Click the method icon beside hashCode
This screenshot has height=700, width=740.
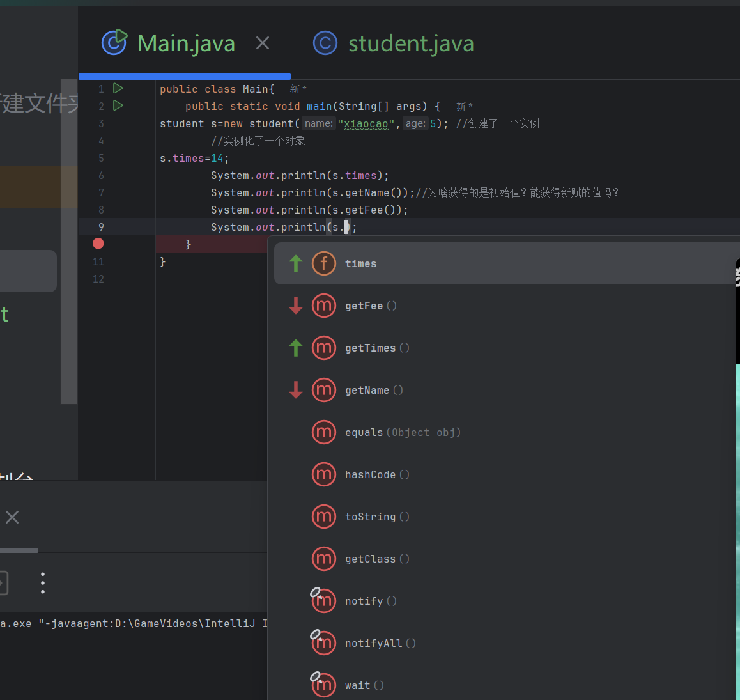[324, 474]
